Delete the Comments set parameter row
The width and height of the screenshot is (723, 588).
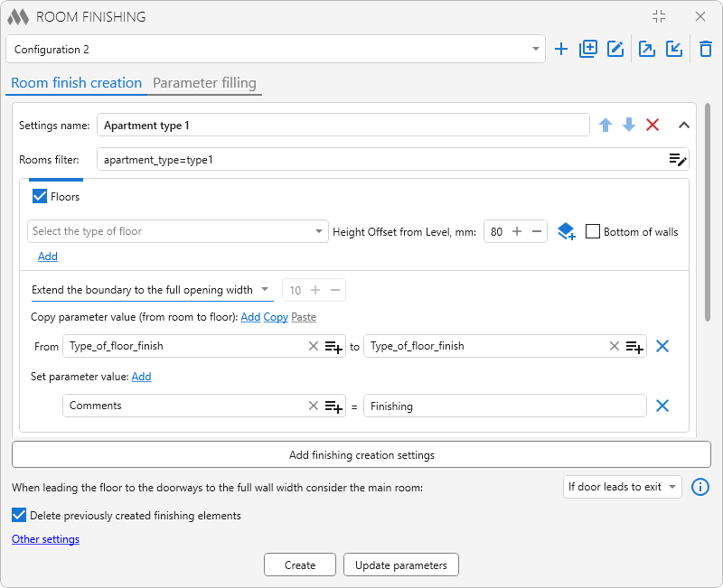[x=662, y=406]
